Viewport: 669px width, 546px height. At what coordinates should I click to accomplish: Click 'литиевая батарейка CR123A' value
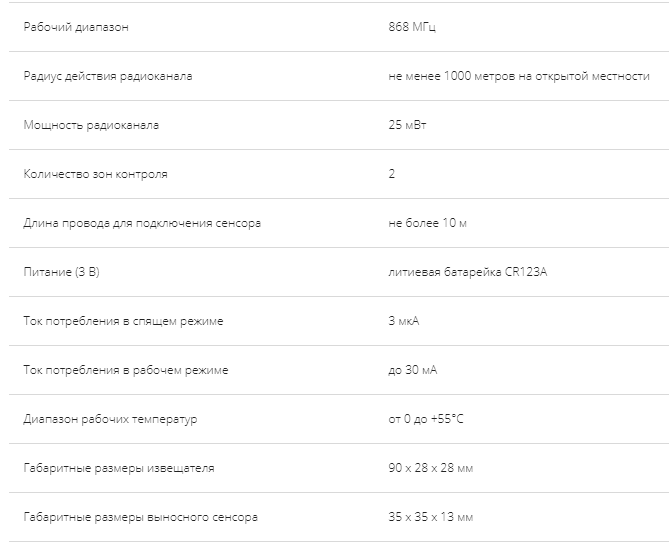point(467,272)
